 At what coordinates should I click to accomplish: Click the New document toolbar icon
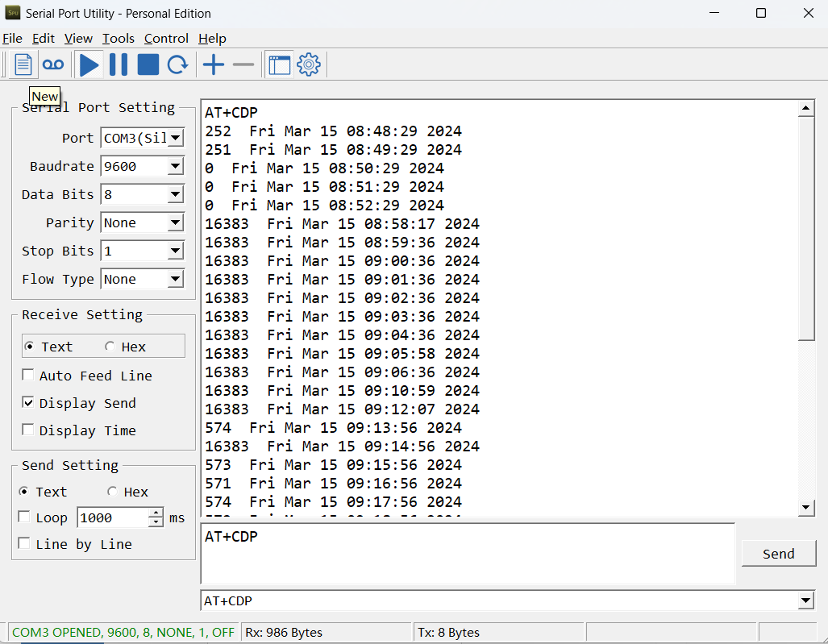(x=23, y=65)
